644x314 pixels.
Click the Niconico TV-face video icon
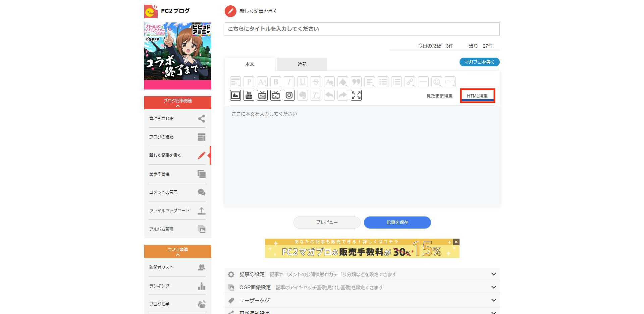pyautogui.click(x=276, y=95)
